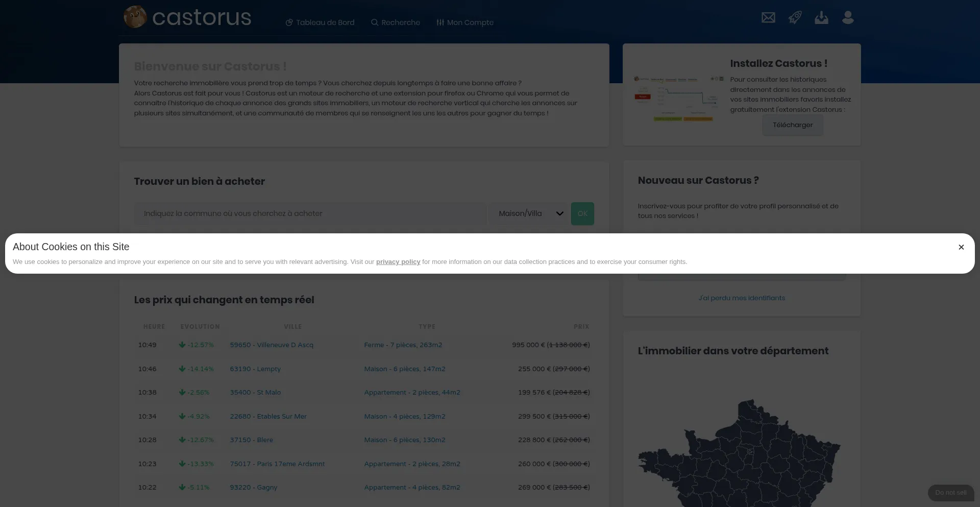The image size is (980, 507).
Task: Select 75017 - Paris 17eme Ardsmnt link
Action: click(x=277, y=464)
